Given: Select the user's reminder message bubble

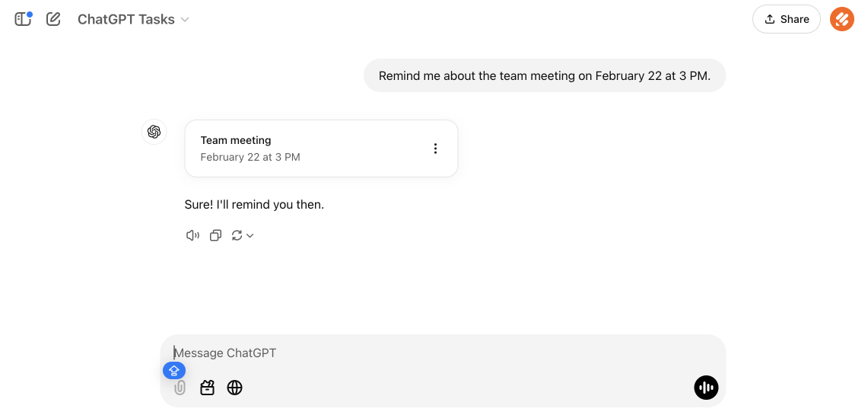Looking at the screenshot, I should click(x=544, y=76).
